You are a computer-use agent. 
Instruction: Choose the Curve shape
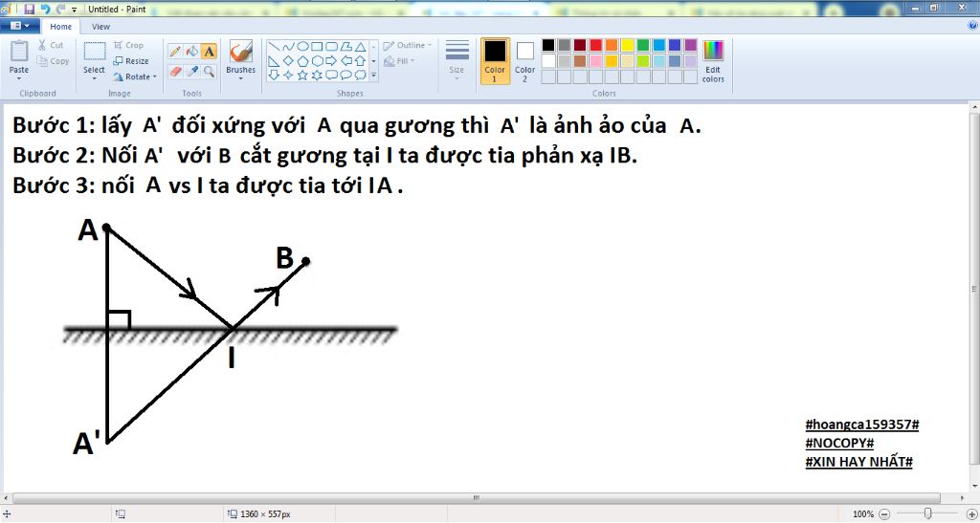288,47
